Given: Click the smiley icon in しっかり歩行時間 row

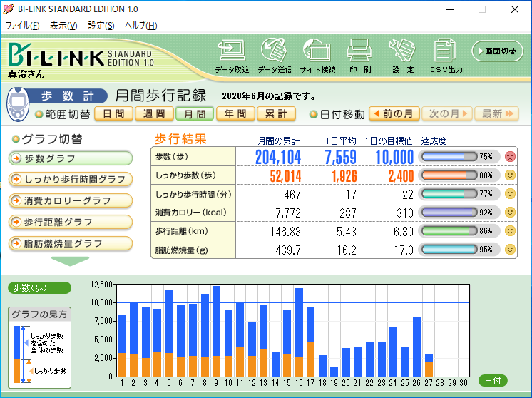Looking at the screenshot, I should click(x=510, y=194).
